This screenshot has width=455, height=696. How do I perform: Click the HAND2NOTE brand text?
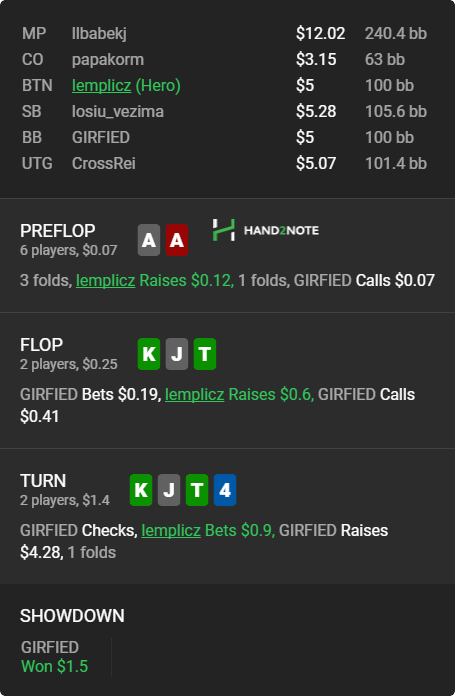click(x=281, y=230)
